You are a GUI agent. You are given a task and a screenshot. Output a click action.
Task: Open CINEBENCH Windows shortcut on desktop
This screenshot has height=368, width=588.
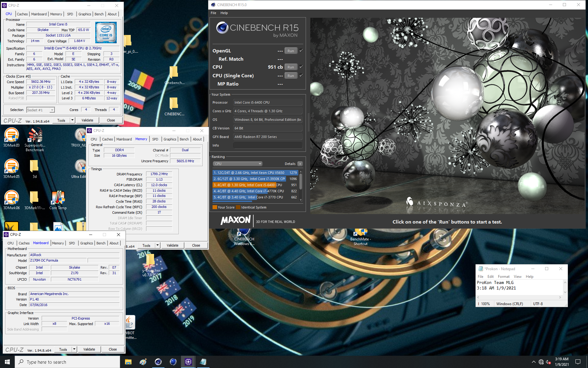244,237
